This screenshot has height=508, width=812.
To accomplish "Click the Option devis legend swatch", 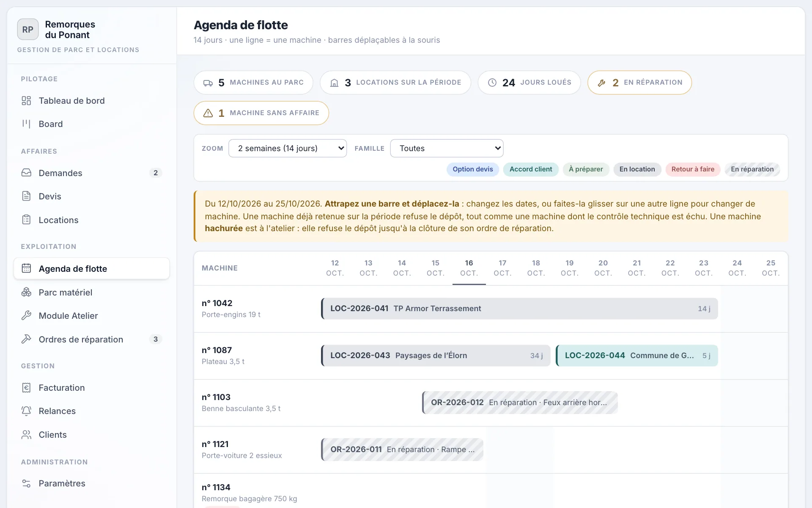I will click(x=473, y=169).
